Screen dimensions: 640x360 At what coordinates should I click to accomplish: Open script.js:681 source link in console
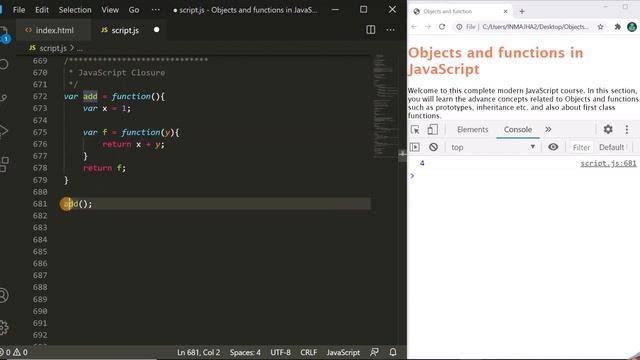[608, 163]
